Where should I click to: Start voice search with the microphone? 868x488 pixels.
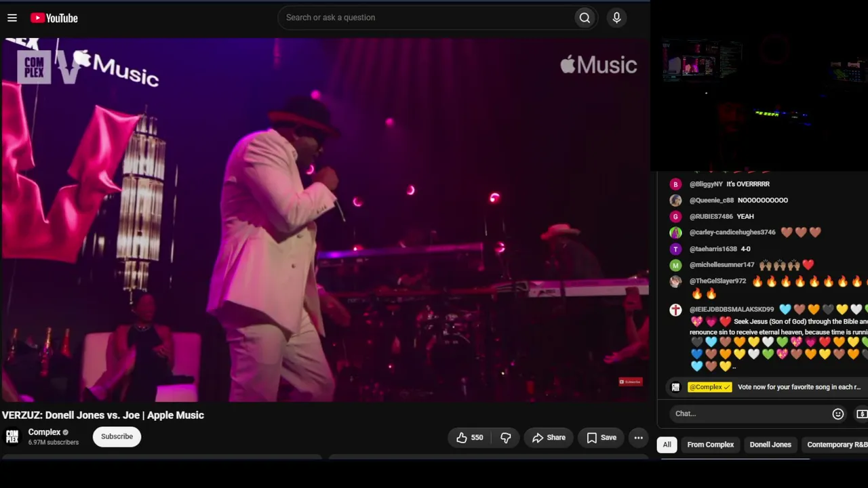616,18
